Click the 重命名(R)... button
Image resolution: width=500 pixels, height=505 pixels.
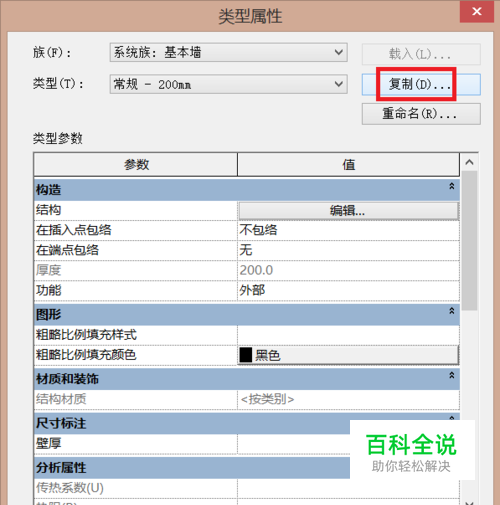pos(421,114)
